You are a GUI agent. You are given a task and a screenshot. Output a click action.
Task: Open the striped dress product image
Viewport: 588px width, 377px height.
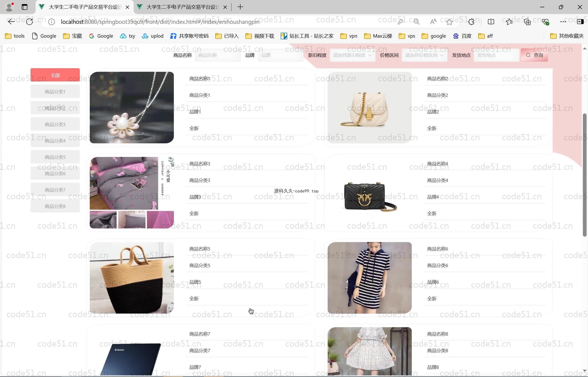point(369,278)
